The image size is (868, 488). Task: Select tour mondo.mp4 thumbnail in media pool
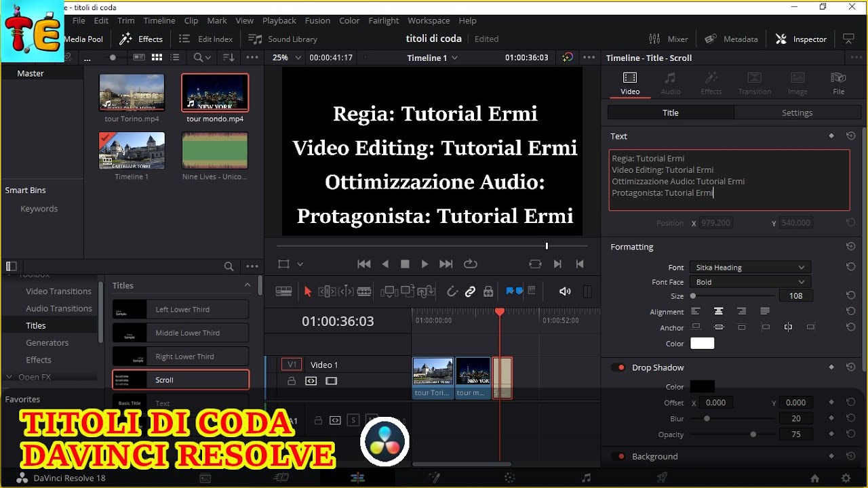(x=215, y=93)
